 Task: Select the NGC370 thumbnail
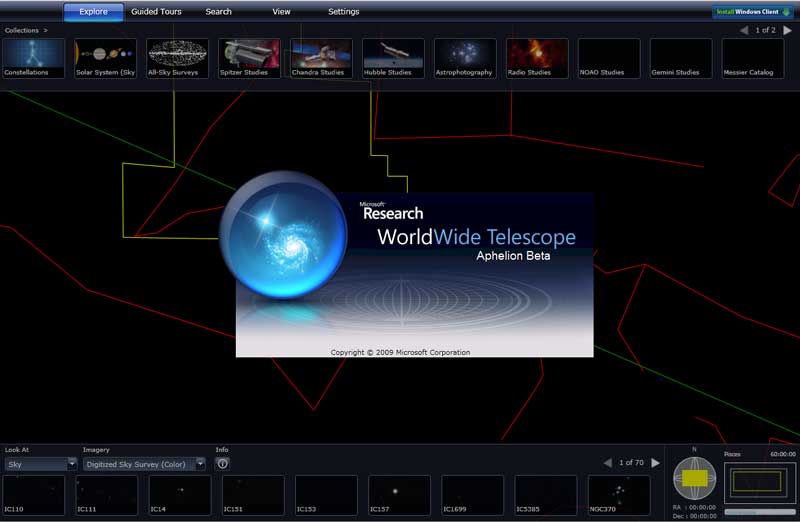[x=619, y=495]
